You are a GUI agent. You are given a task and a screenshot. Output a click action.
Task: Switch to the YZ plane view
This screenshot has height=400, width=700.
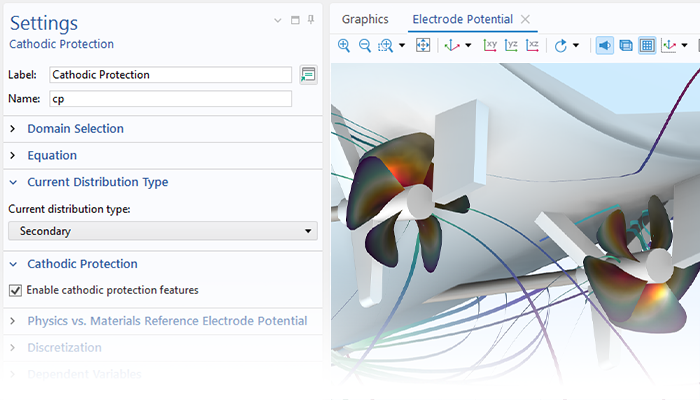[x=511, y=45]
